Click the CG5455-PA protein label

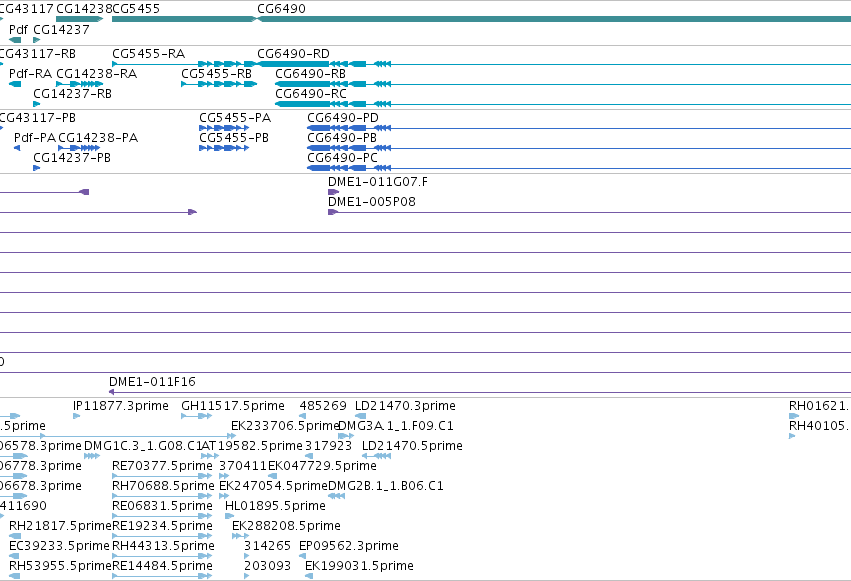coord(235,118)
